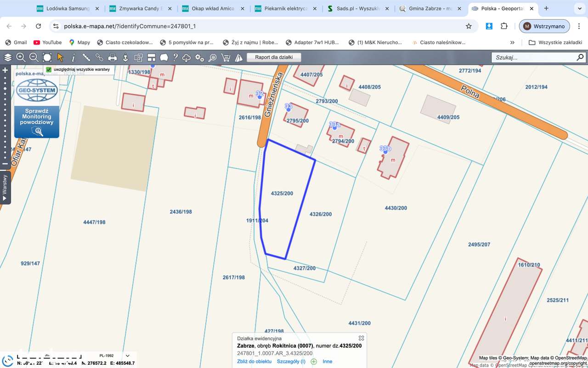Click parcel label 4430/200 on map

tap(396, 208)
